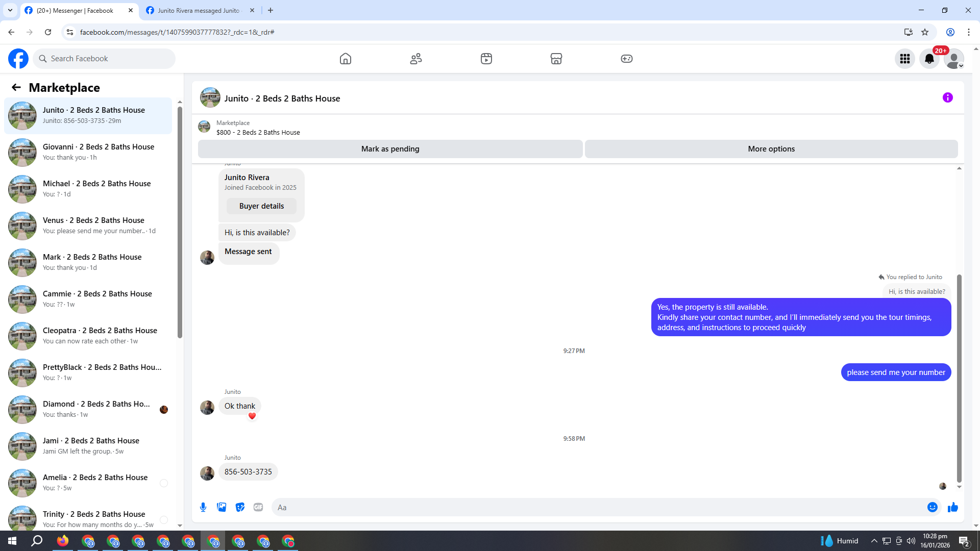The image size is (980, 551).
Task: Open the Gaming controller icon
Action: click(x=627, y=59)
